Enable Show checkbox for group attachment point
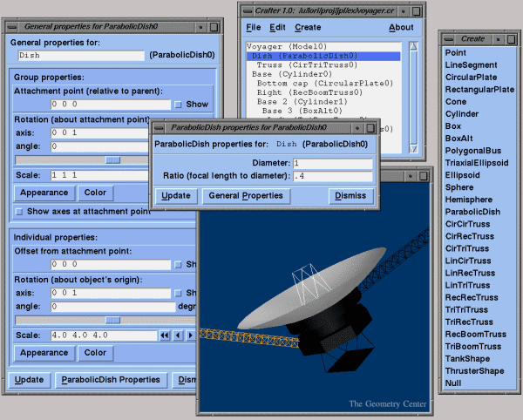The width and height of the screenshot is (523, 420). [179, 105]
